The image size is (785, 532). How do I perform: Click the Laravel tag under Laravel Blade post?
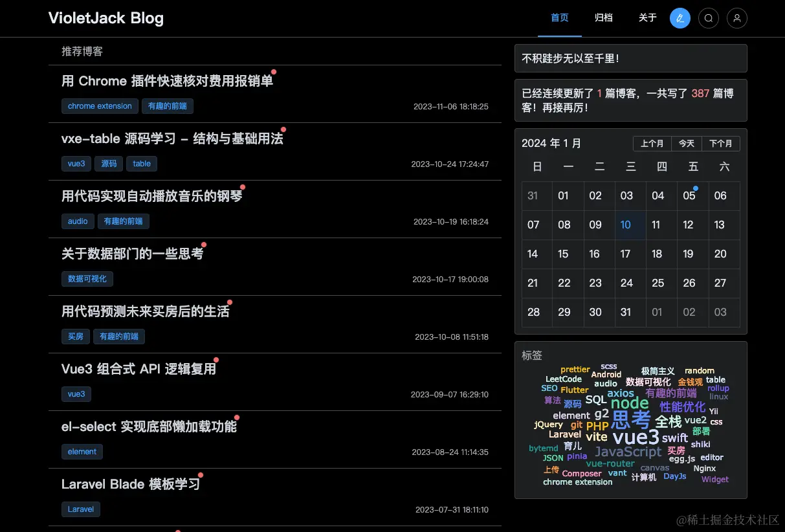coord(80,509)
